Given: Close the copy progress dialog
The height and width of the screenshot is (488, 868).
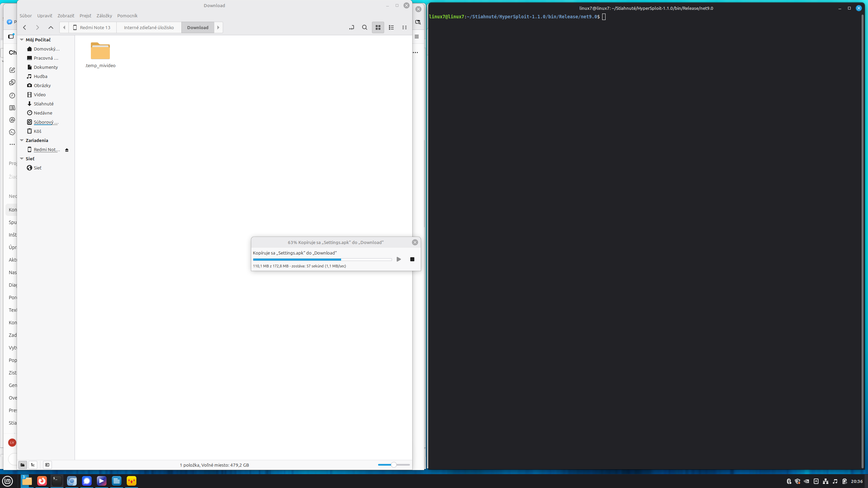Looking at the screenshot, I should coord(415,242).
